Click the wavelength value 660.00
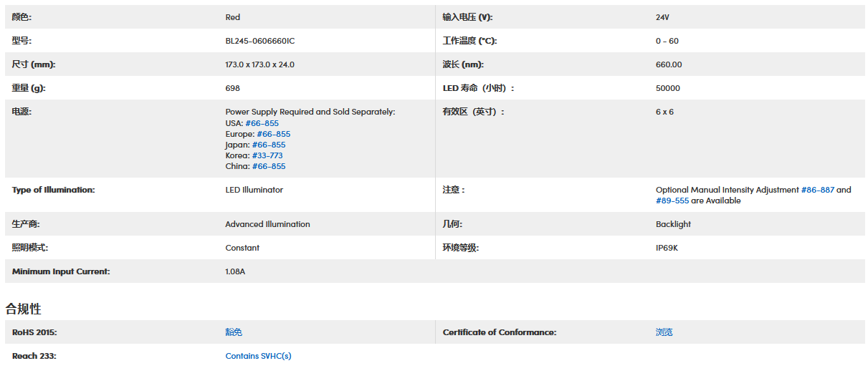The image size is (868, 386). 668,64
